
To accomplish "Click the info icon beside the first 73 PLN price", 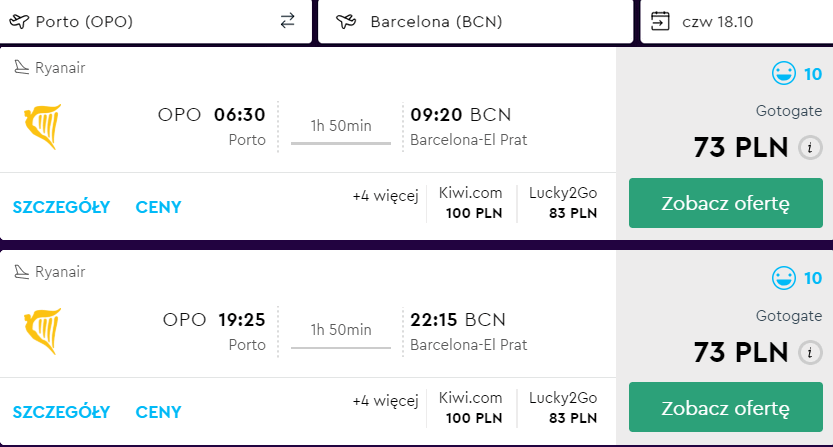I will coord(810,148).
